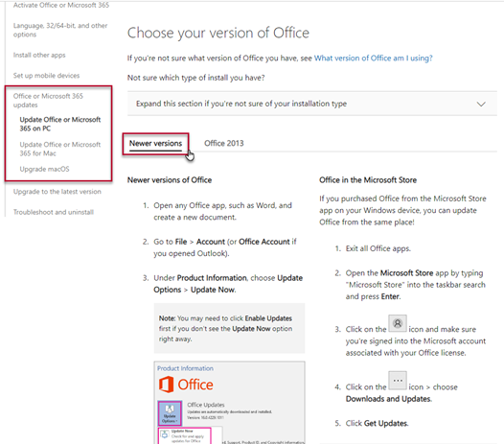Open Set up mobile devices sidebar item
This screenshot has height=444, width=504.
coord(46,76)
